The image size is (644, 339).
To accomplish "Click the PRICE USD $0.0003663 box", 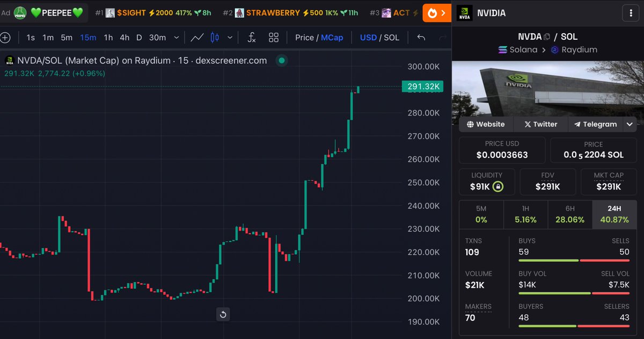I will coord(502,150).
